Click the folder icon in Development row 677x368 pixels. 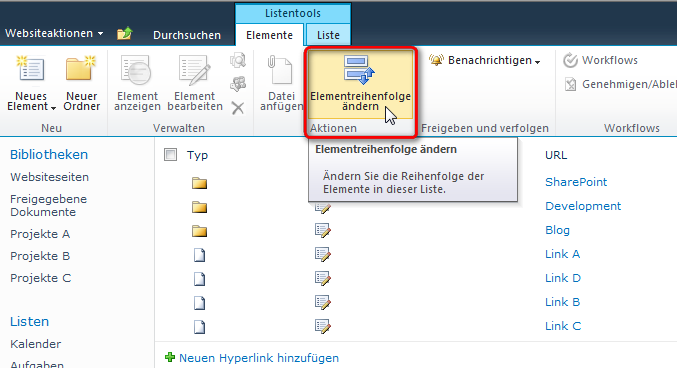[199, 207]
